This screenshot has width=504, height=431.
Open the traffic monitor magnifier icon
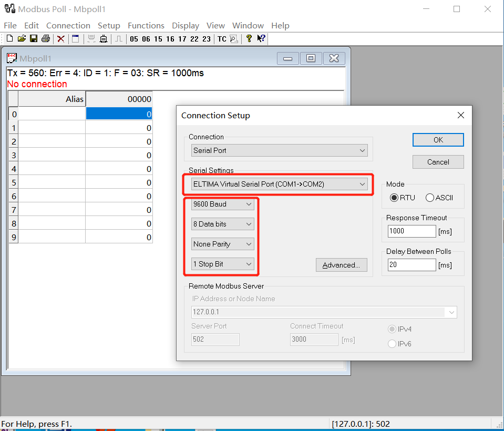pos(234,39)
